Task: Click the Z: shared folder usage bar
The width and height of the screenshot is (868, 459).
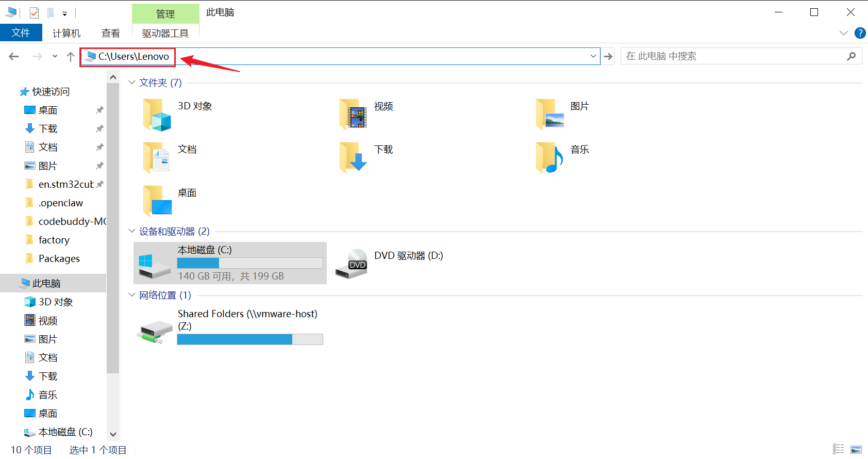Action: click(250, 339)
